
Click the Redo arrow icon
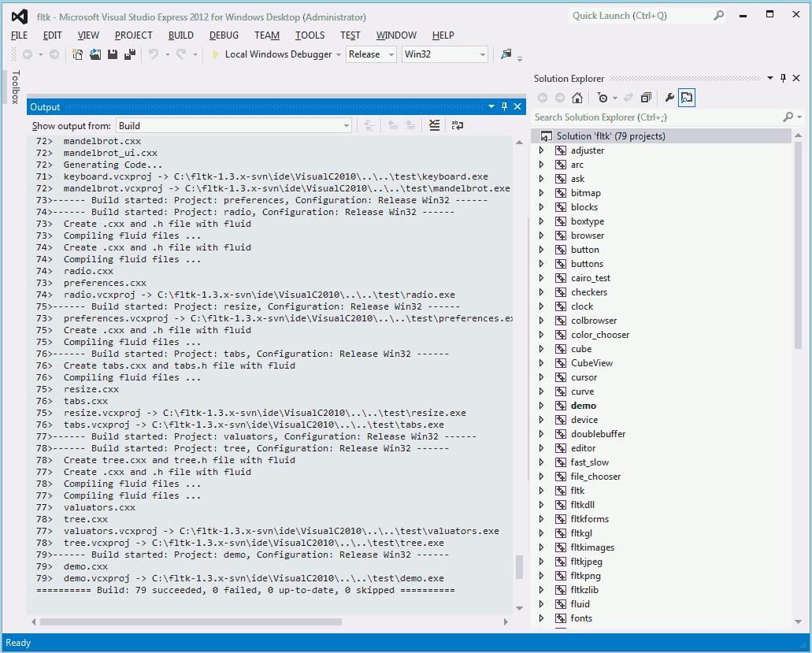click(x=180, y=54)
